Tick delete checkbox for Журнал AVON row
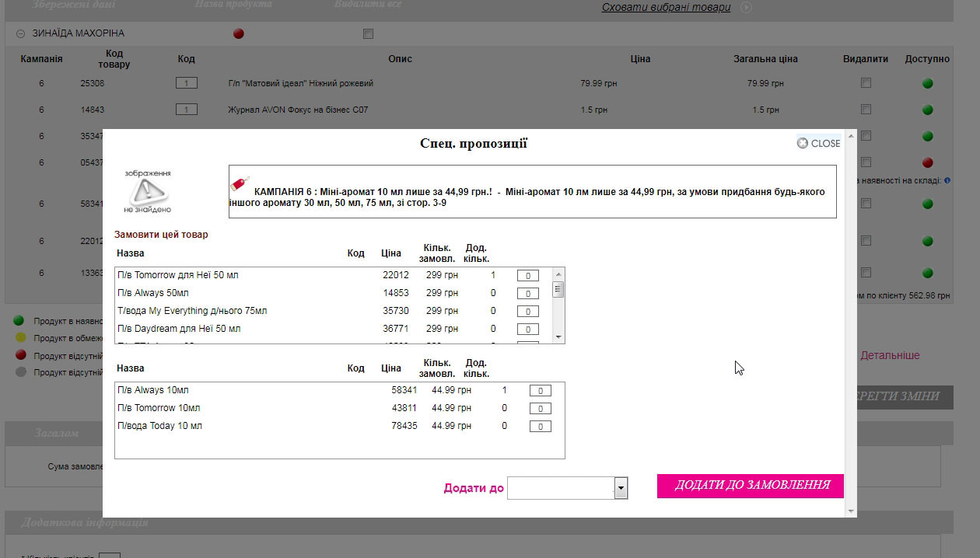This screenshot has width=980, height=558. click(866, 110)
